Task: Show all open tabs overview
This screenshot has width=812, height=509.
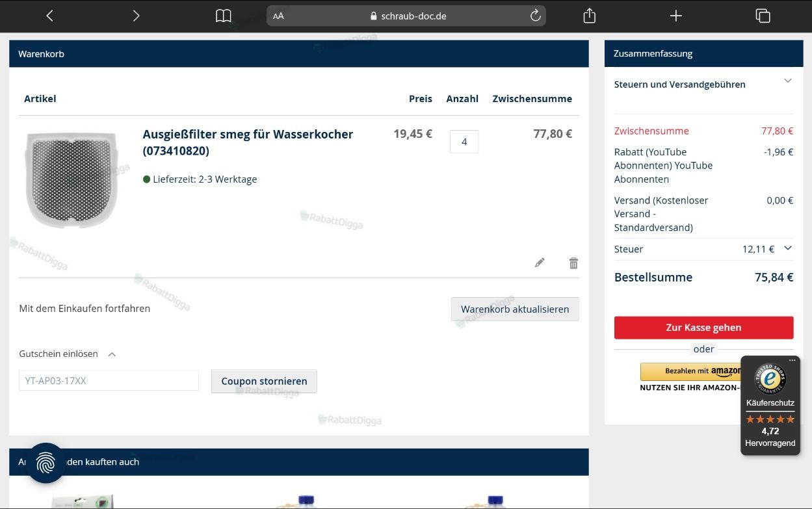Action: (763, 16)
